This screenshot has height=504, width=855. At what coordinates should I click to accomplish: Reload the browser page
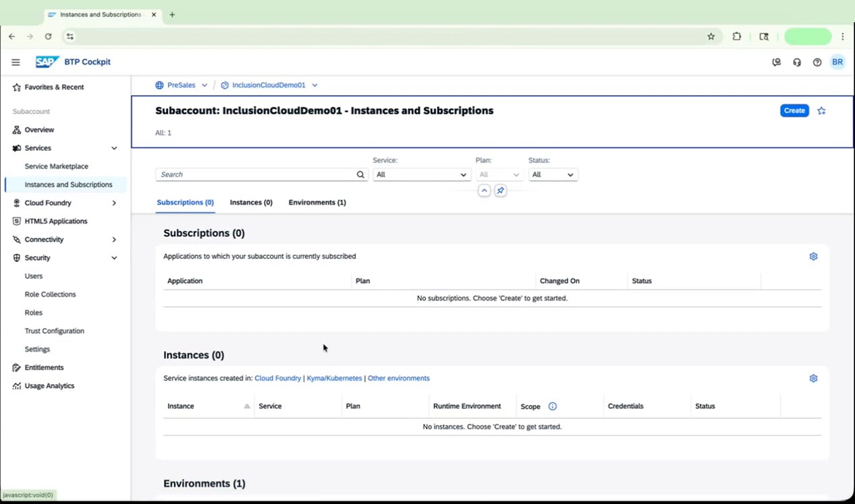click(48, 36)
